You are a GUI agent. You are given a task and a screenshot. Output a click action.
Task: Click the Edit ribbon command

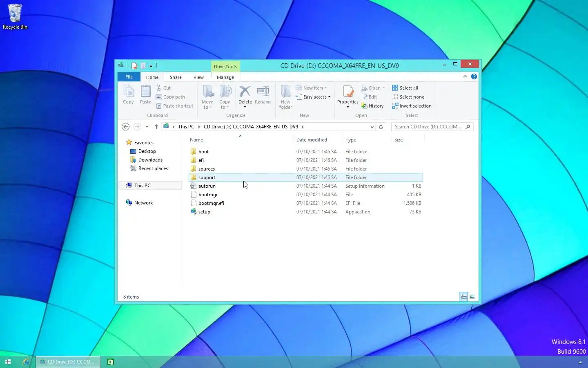coord(369,97)
